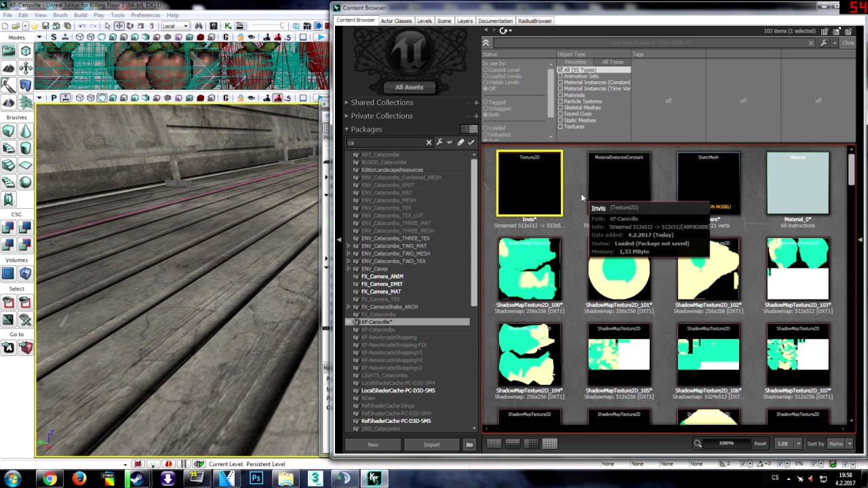Check the Sound Cues filter
Viewport: 868px width, 488px height.
[x=560, y=114]
